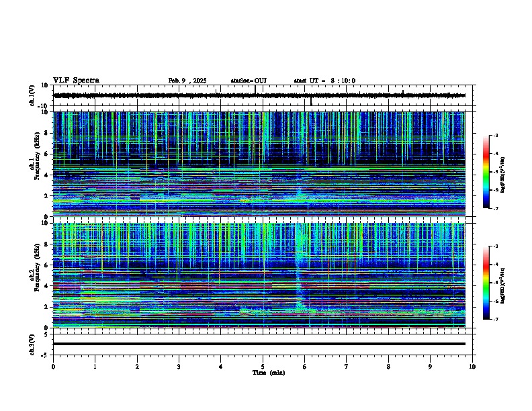Screen dimensions: 532x411
Task: Click the ch.1 spectrogram color scale bar
Action: (486, 172)
